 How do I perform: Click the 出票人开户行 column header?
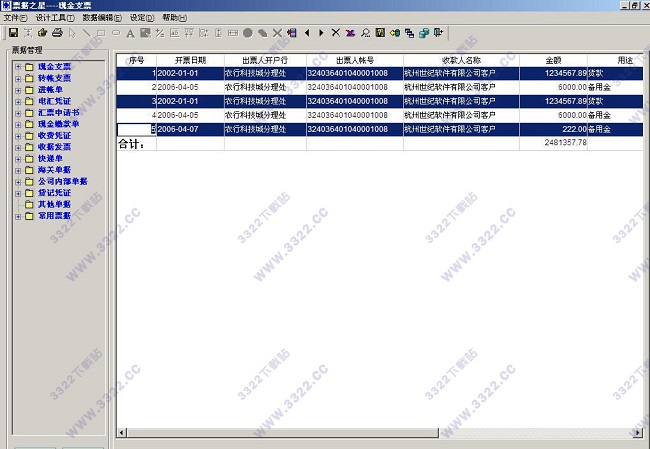(x=265, y=61)
